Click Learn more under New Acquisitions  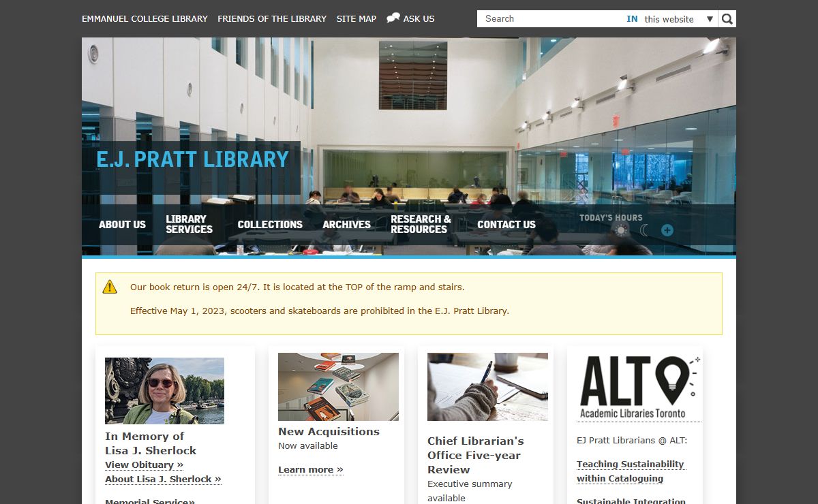310,469
